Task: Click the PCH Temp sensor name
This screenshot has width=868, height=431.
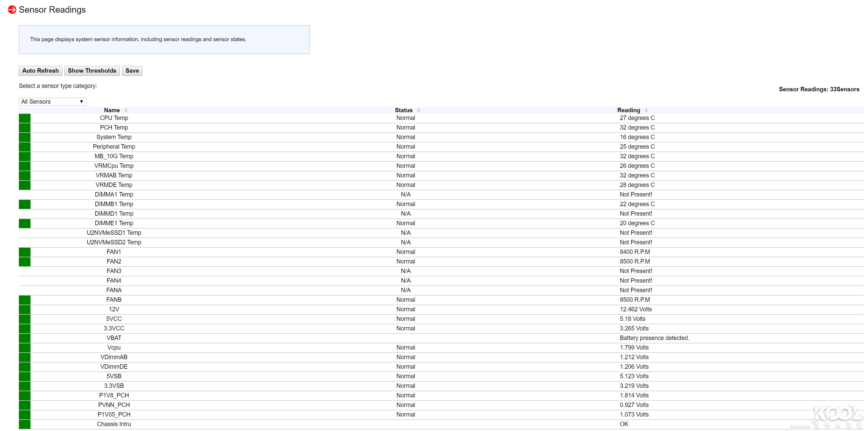Action: pyautogui.click(x=114, y=127)
